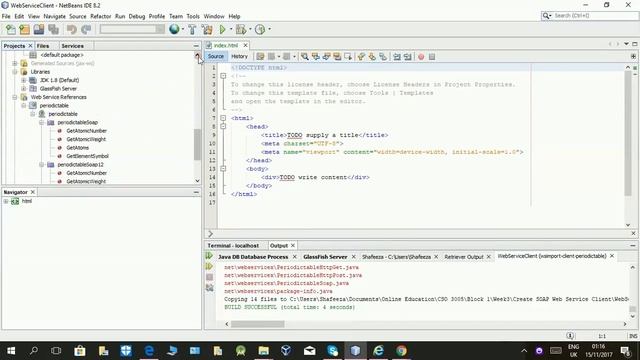Viewport: 640px width, 360px height.
Task: Click the Search (Ctrl+I) input field
Action: pos(594,16)
